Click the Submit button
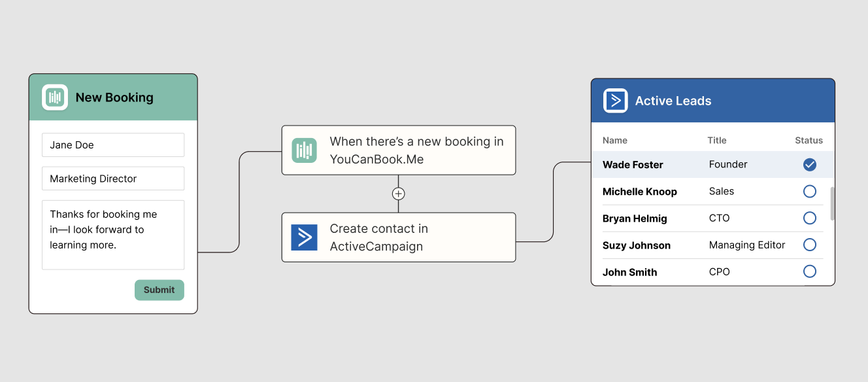 (159, 290)
